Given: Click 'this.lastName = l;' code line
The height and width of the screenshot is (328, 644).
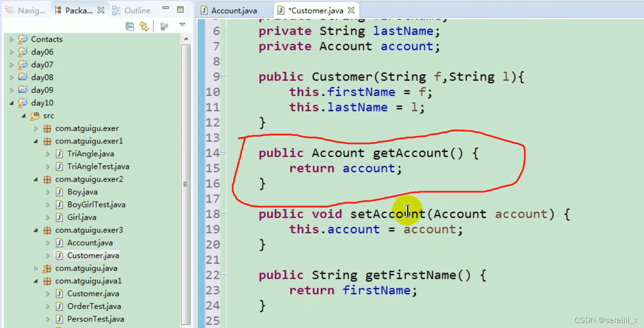Looking at the screenshot, I should click(x=357, y=107).
